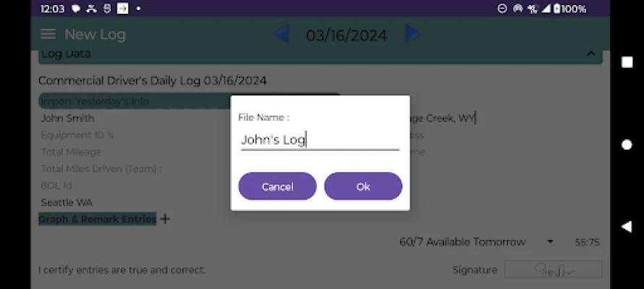This screenshot has height=289, width=644.
Task: Tap the do-not-disturb status bar icon
Action: (502, 9)
